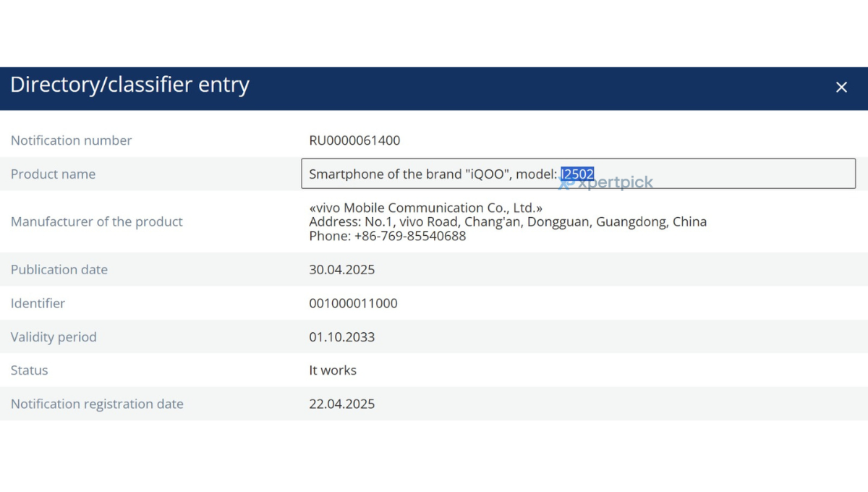Select the registration date 22.04.2025
Screen dimensions: 868x492
tap(341, 404)
